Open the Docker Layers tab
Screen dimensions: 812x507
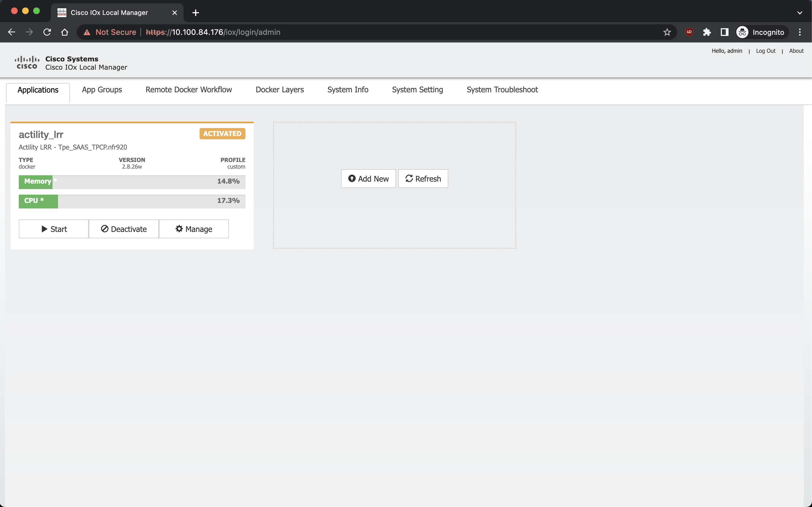(x=280, y=90)
